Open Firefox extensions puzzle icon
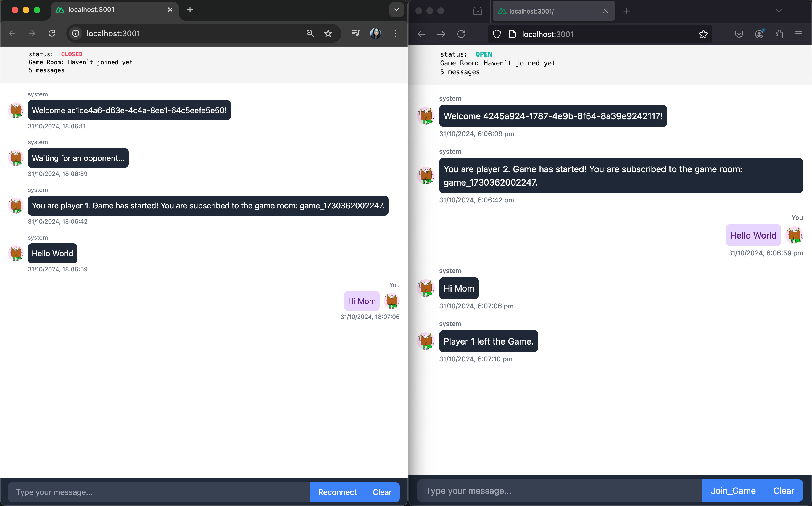812x506 pixels. pyautogui.click(x=779, y=34)
